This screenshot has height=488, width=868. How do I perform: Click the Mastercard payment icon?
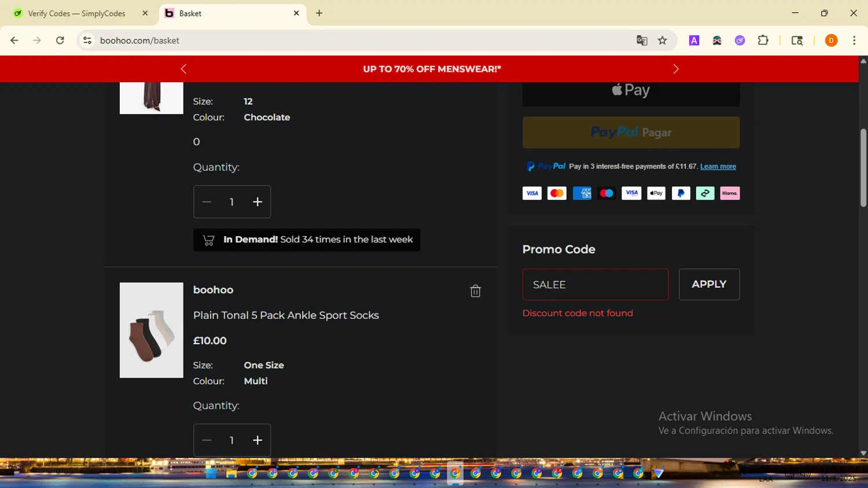tap(557, 193)
